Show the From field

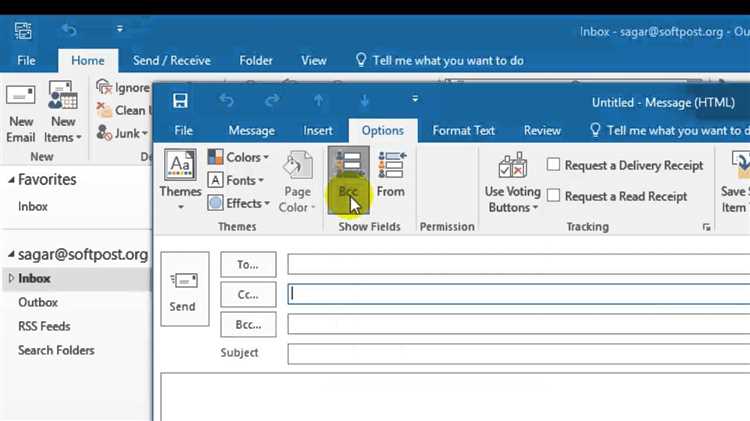391,175
